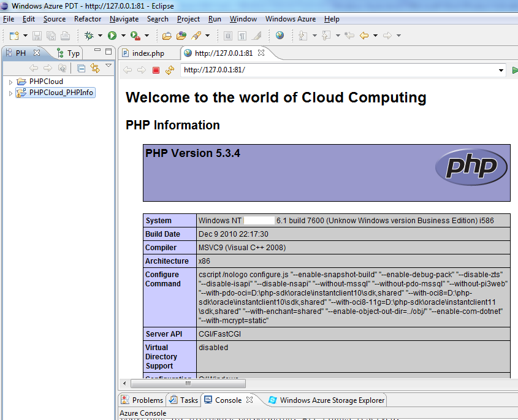Open the External Tools dropdown arrow
This screenshot has width=518, height=420.
[x=147, y=36]
